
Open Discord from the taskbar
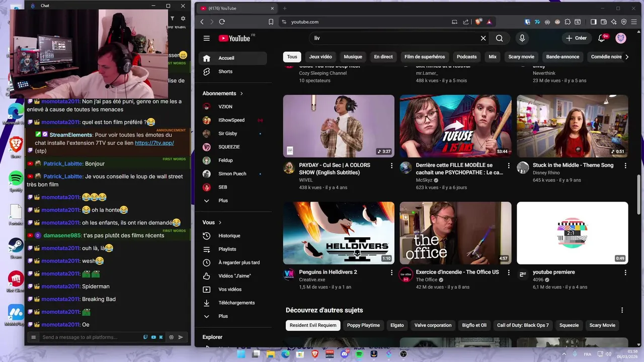click(345, 354)
